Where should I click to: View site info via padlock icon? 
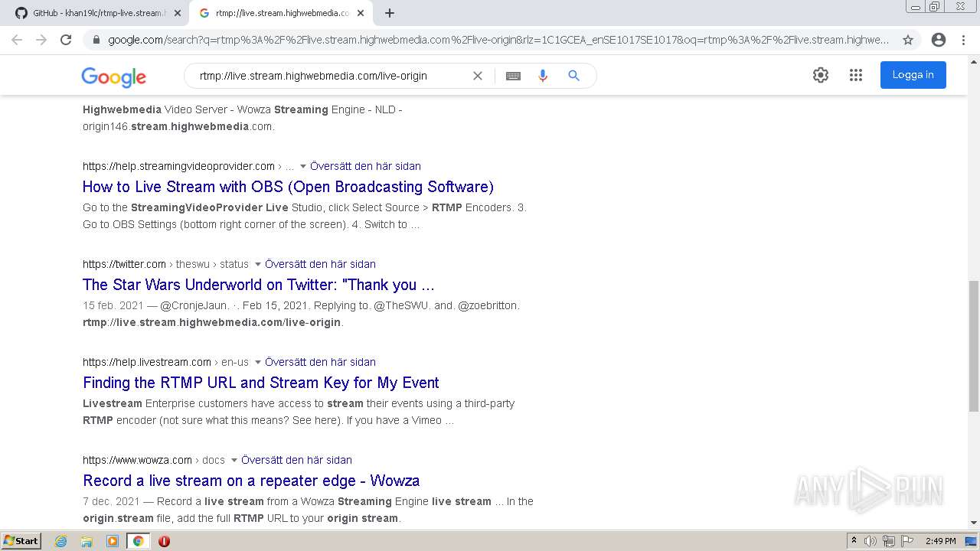(96, 40)
